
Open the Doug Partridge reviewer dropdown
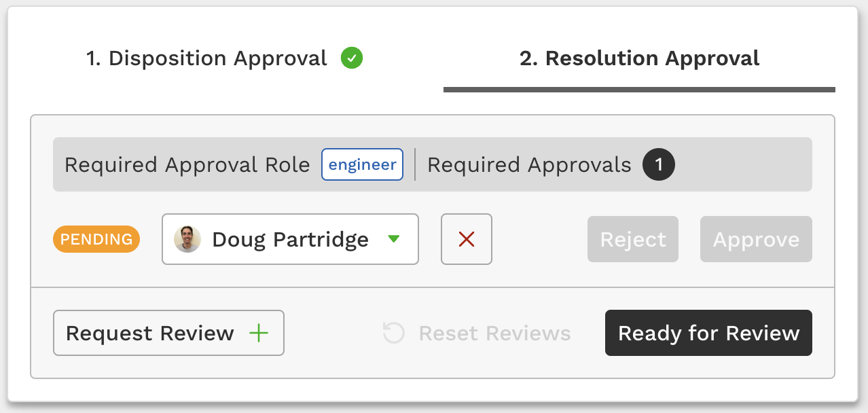pyautogui.click(x=290, y=239)
